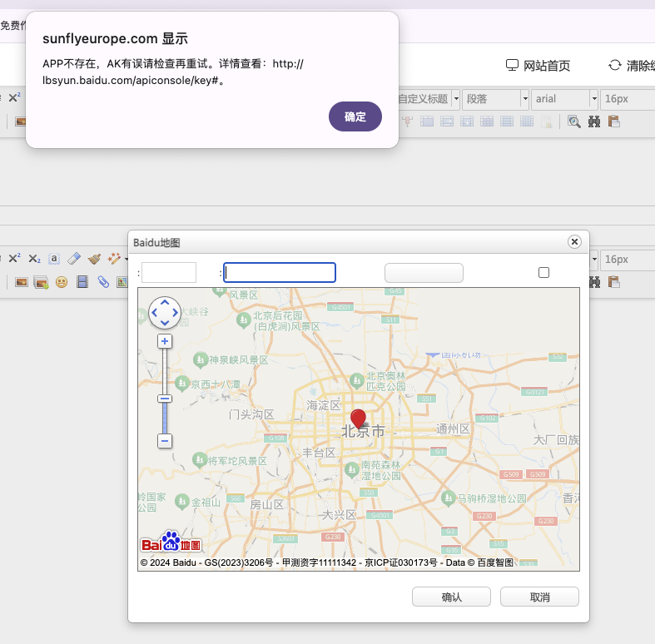Click the split-to-rows icon in the upper editor

point(507,121)
